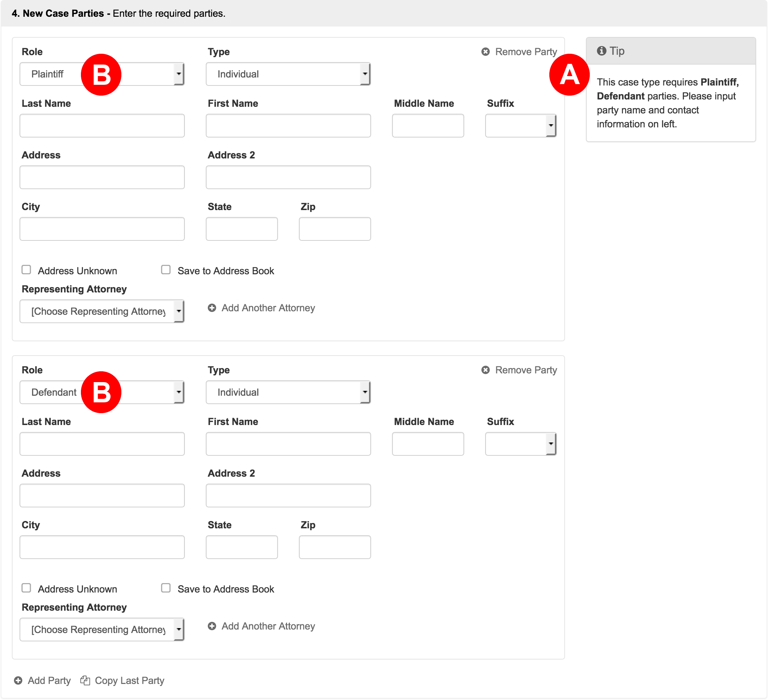Click plaintiff's Last Name input field
The width and height of the screenshot is (768, 700).
pyautogui.click(x=102, y=126)
